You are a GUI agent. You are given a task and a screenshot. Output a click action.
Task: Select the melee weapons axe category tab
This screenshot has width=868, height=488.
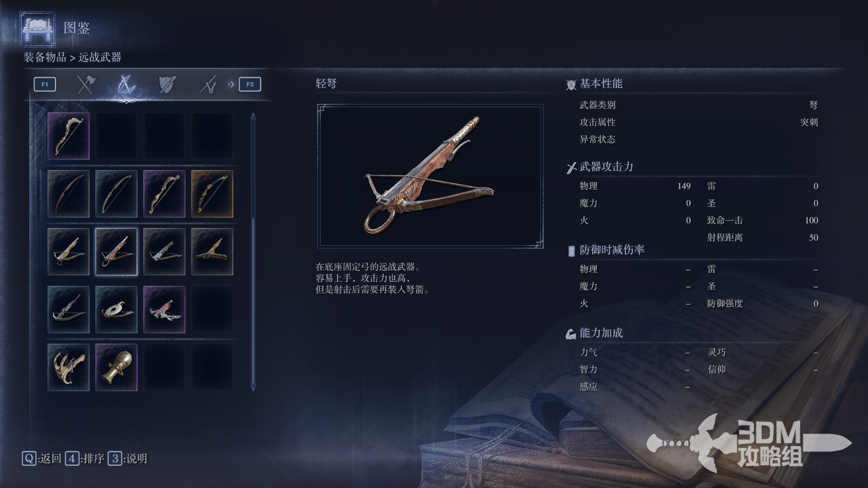point(85,84)
